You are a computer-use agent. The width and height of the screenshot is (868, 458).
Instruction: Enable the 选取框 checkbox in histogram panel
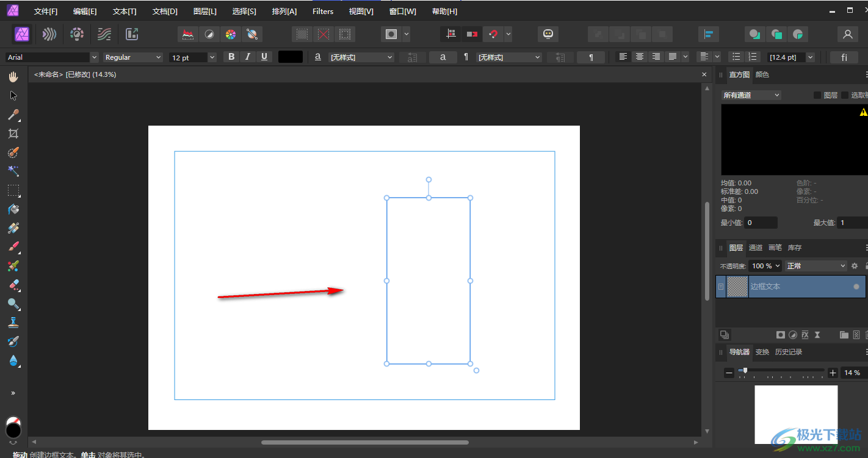tap(845, 95)
